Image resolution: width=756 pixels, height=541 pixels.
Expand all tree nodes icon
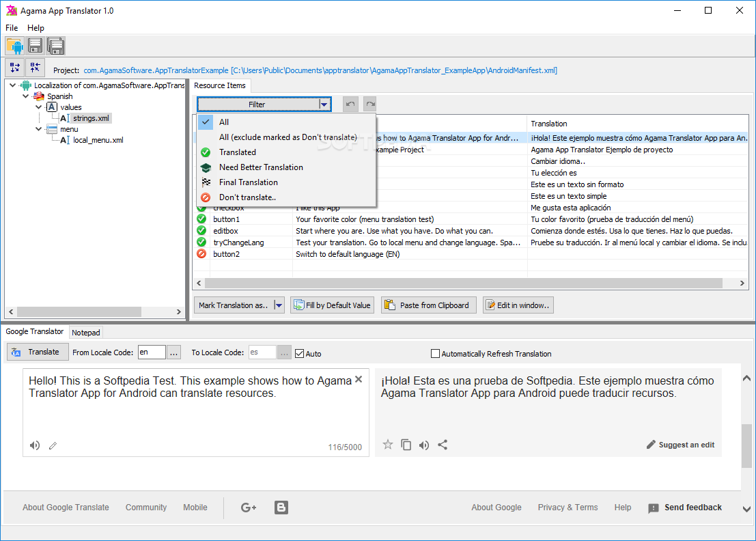pos(15,68)
